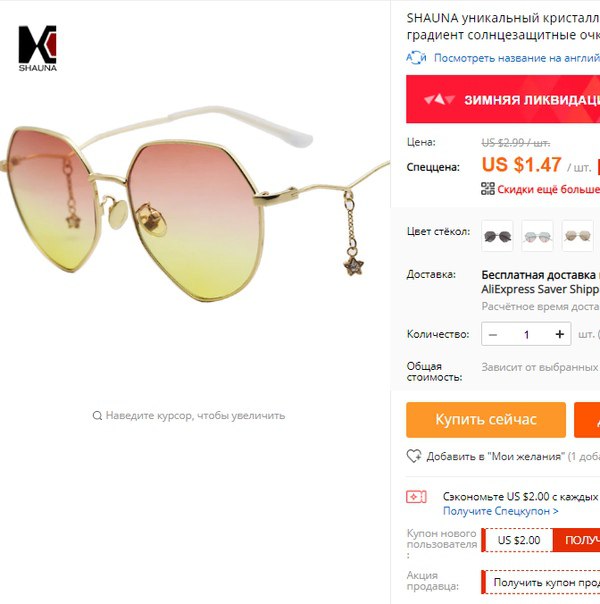This screenshot has width=600, height=604.
Task: Select the black lens color option
Action: 497,236
